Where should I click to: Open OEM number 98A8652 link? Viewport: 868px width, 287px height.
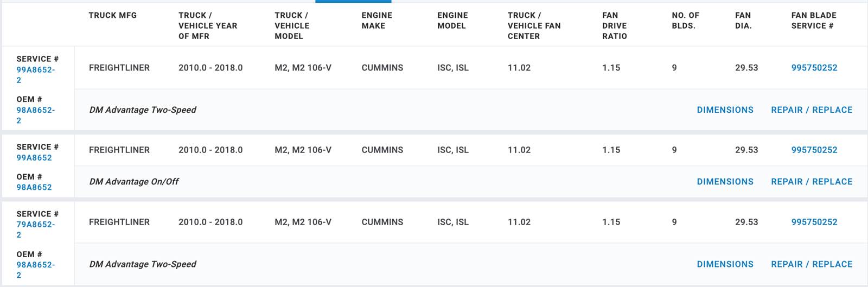[34, 187]
